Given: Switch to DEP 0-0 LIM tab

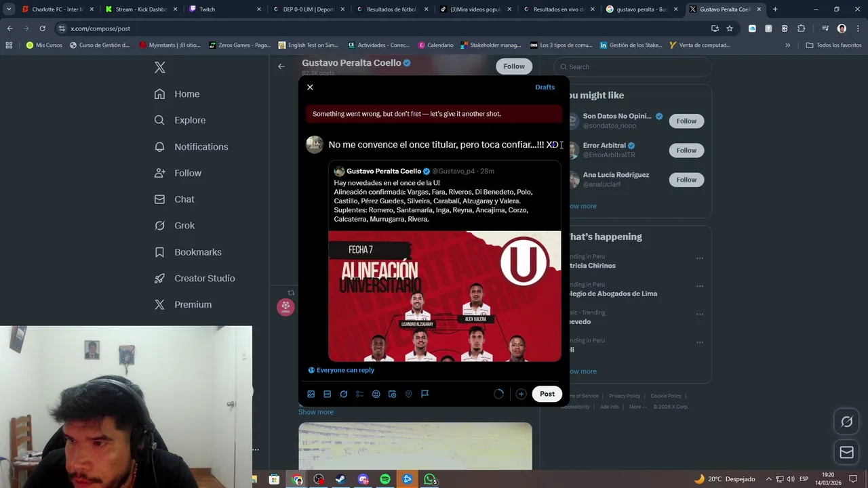Looking at the screenshot, I should [309, 9].
